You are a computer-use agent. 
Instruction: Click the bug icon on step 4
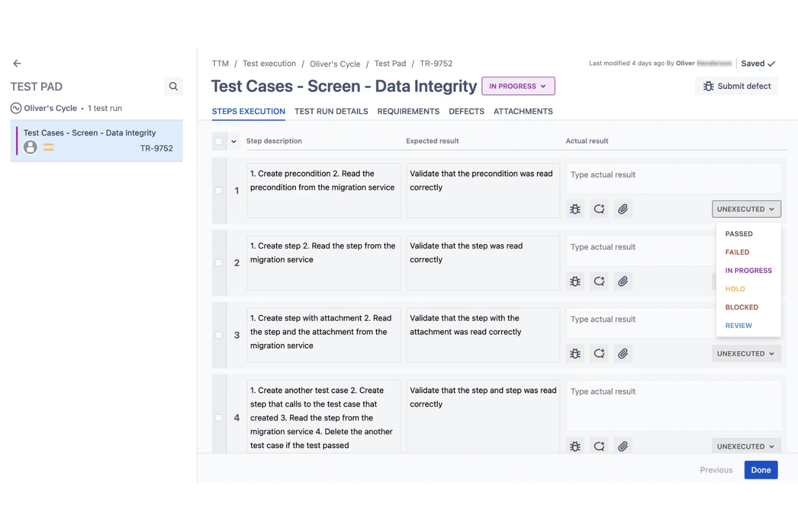pos(575,446)
